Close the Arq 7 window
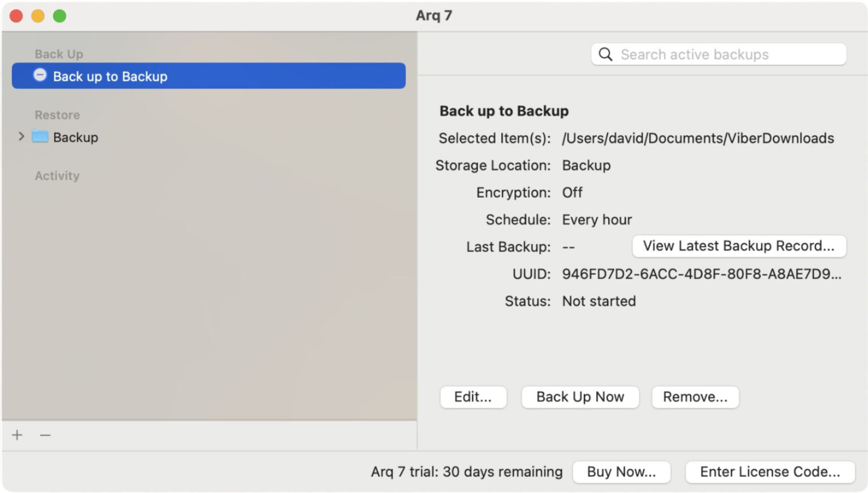 pos(16,16)
